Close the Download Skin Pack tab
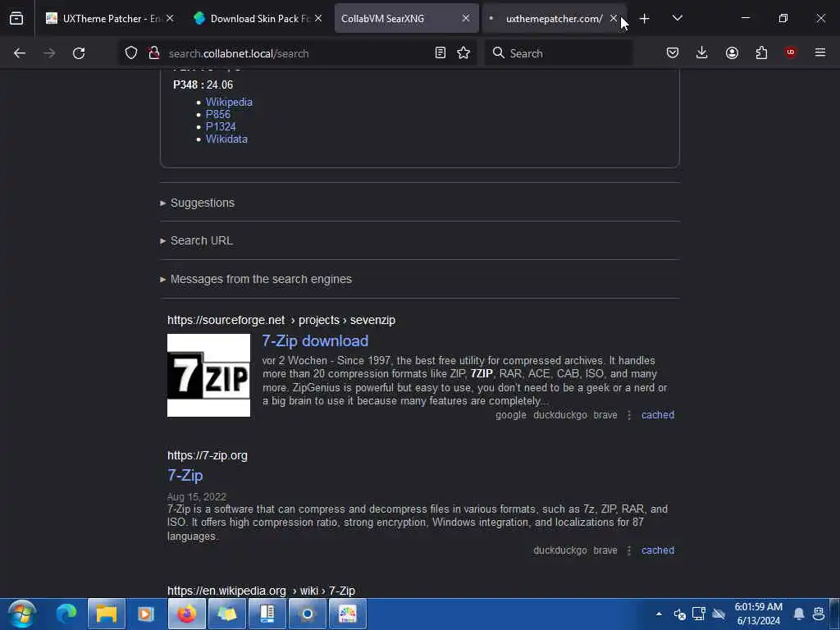The image size is (840, 630). (x=318, y=18)
